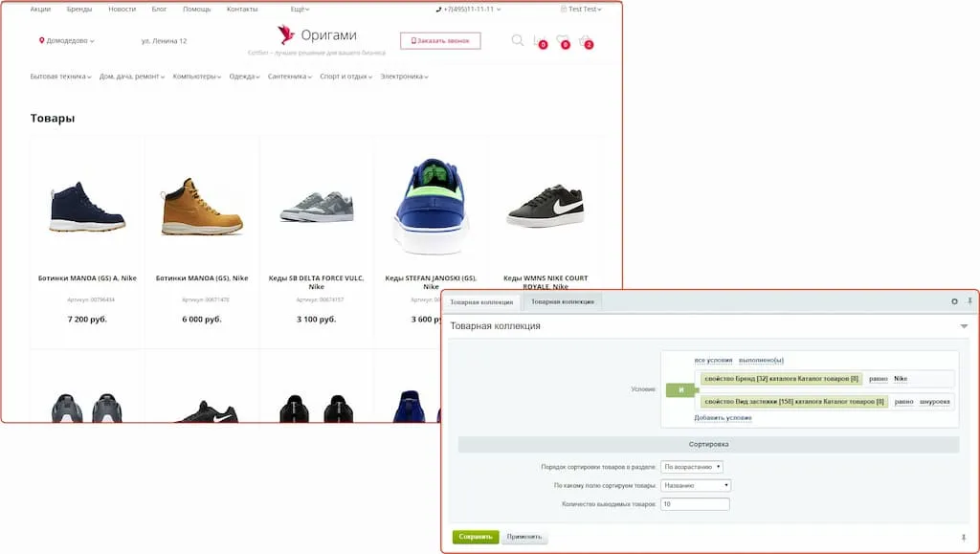Click the green Сохранить button
980x554 pixels.
coord(476,537)
